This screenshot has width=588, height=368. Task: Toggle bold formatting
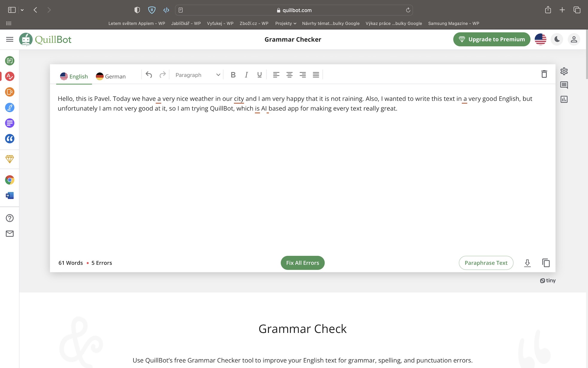click(x=233, y=75)
